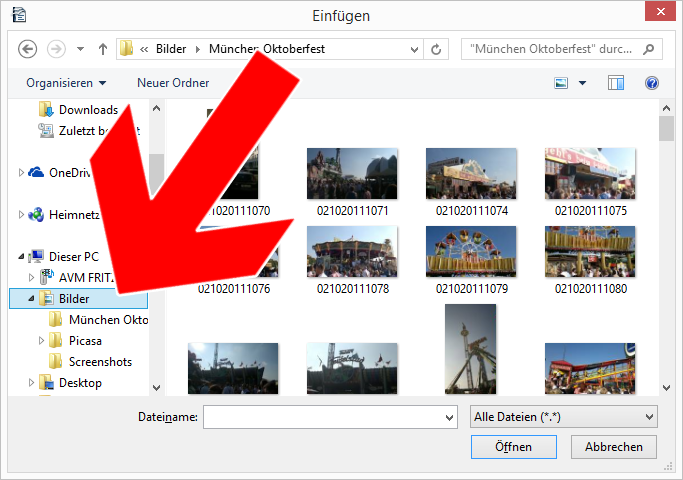683x480 pixels.
Task: Click the back navigation arrow
Action: [28, 48]
